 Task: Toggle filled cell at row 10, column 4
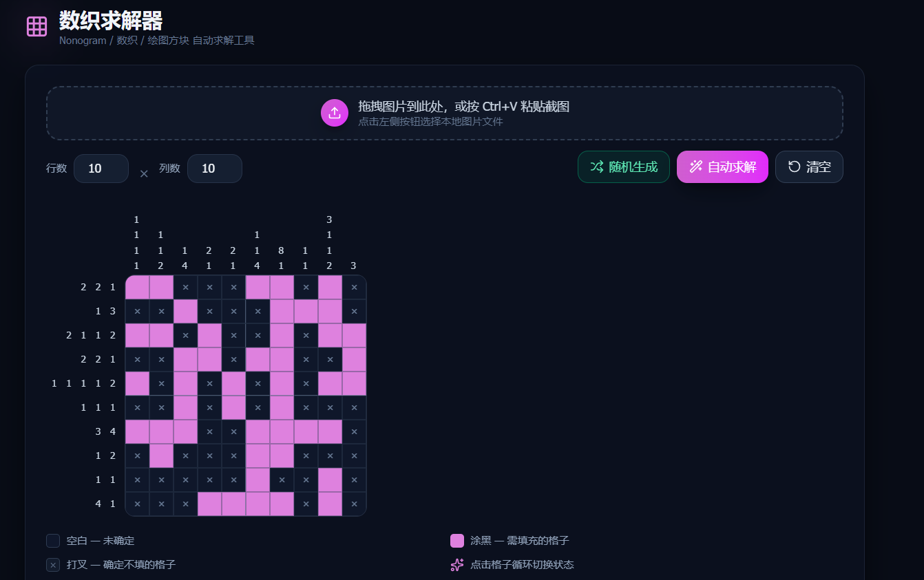tap(209, 504)
